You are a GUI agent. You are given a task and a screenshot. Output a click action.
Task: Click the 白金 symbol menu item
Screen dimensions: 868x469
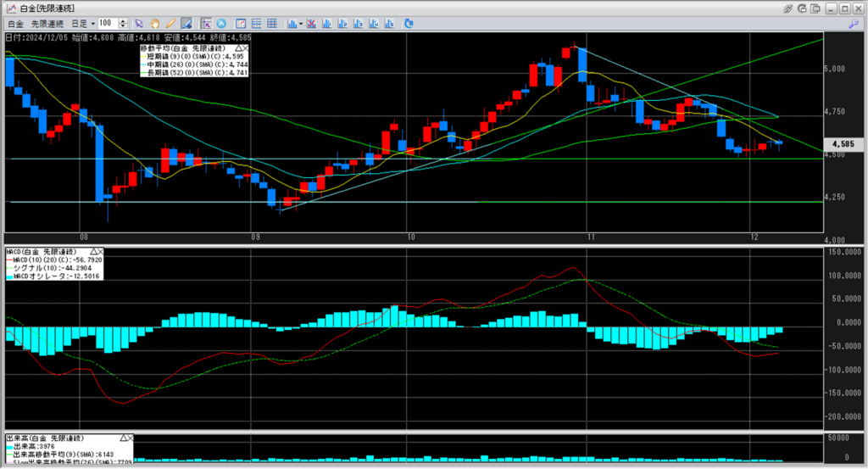[14, 23]
